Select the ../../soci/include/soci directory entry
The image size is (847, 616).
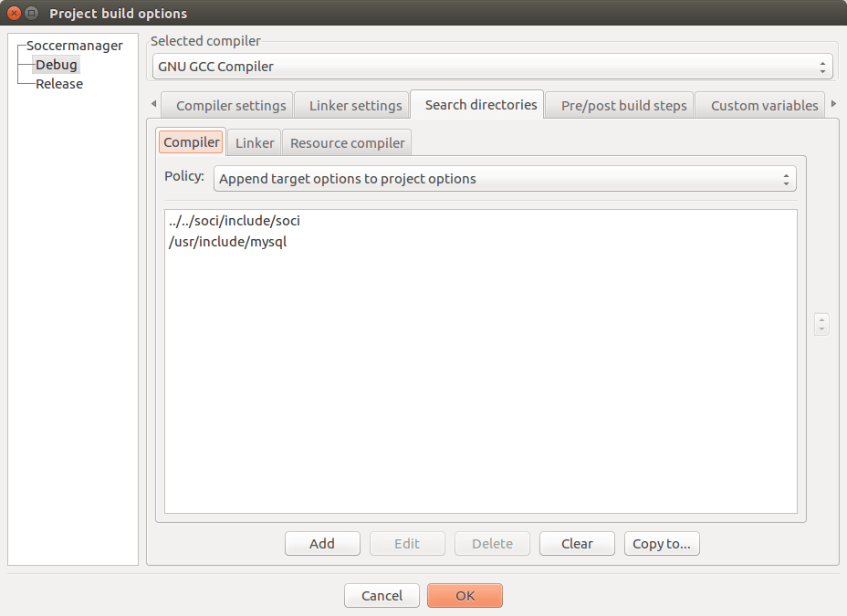tap(235, 222)
